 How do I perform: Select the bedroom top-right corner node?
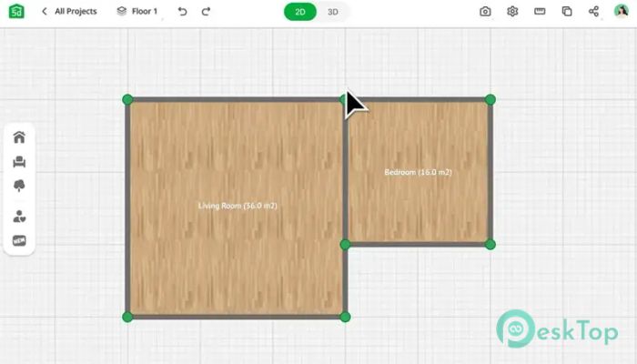click(x=490, y=99)
